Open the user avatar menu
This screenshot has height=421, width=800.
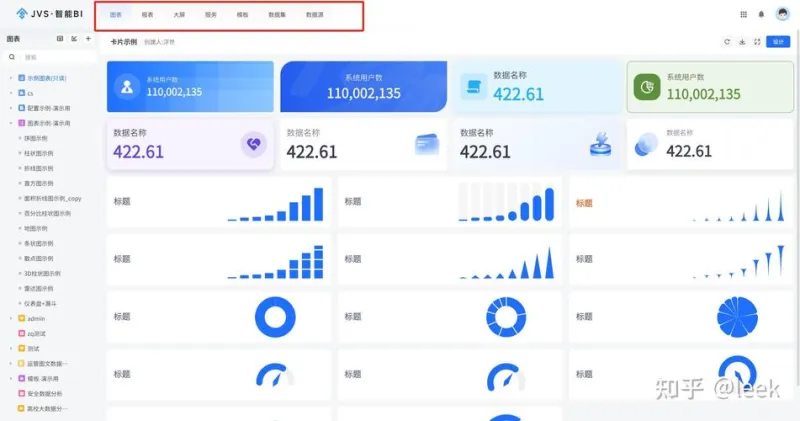(783, 14)
